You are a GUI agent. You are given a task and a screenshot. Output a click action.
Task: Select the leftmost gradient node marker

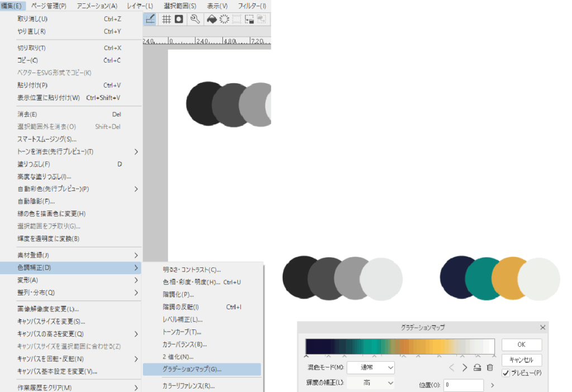[307, 356]
